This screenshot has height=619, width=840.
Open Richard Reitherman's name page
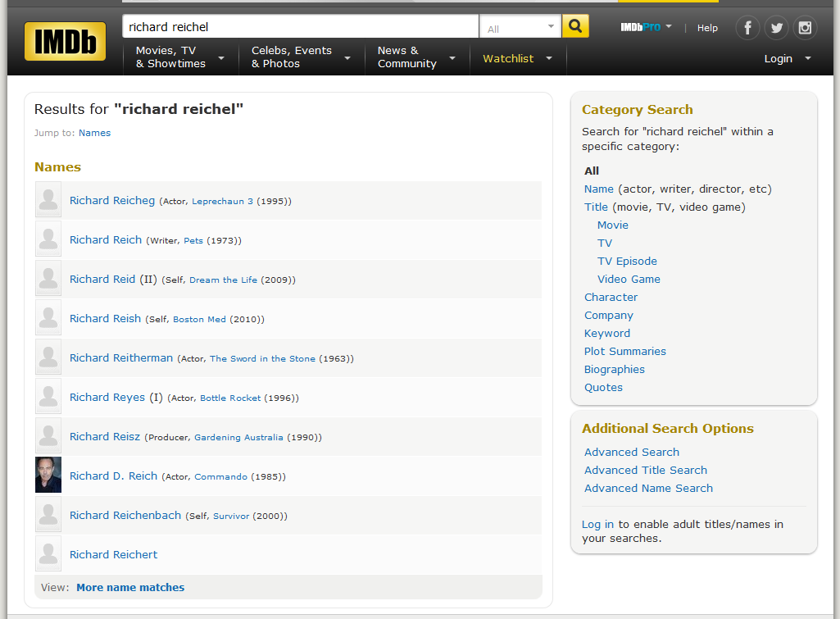[x=121, y=357]
